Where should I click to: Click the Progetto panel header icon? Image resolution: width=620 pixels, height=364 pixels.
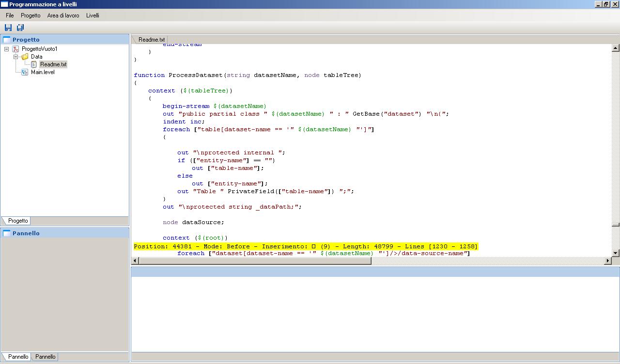7,40
